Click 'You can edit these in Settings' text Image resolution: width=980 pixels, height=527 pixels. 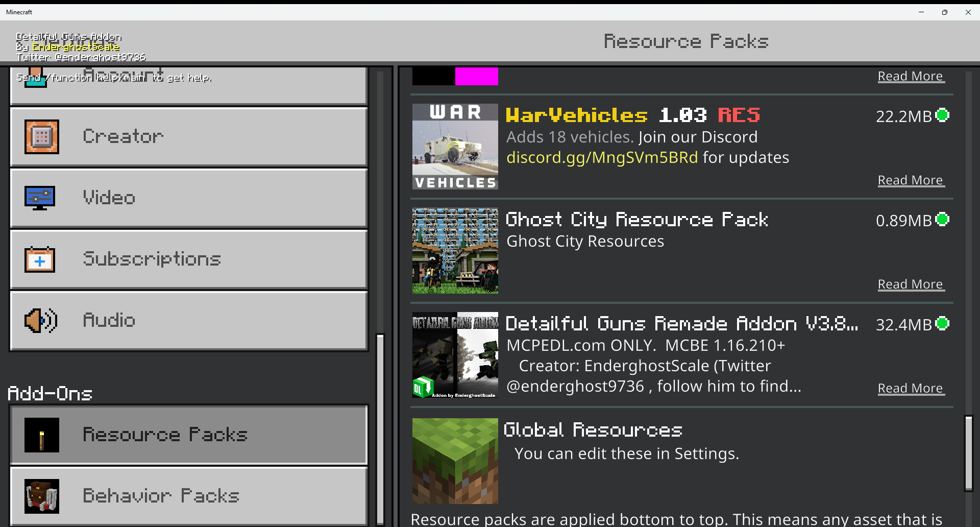click(x=627, y=453)
